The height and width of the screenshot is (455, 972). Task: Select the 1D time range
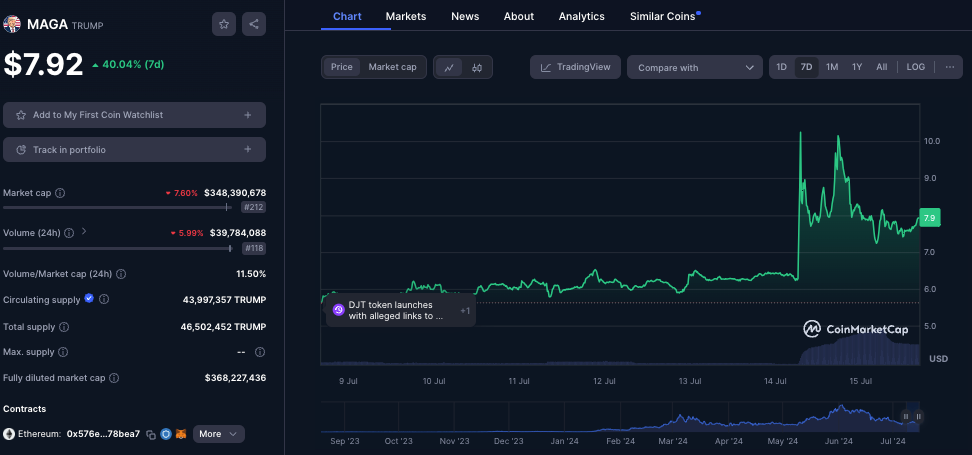[781, 67]
